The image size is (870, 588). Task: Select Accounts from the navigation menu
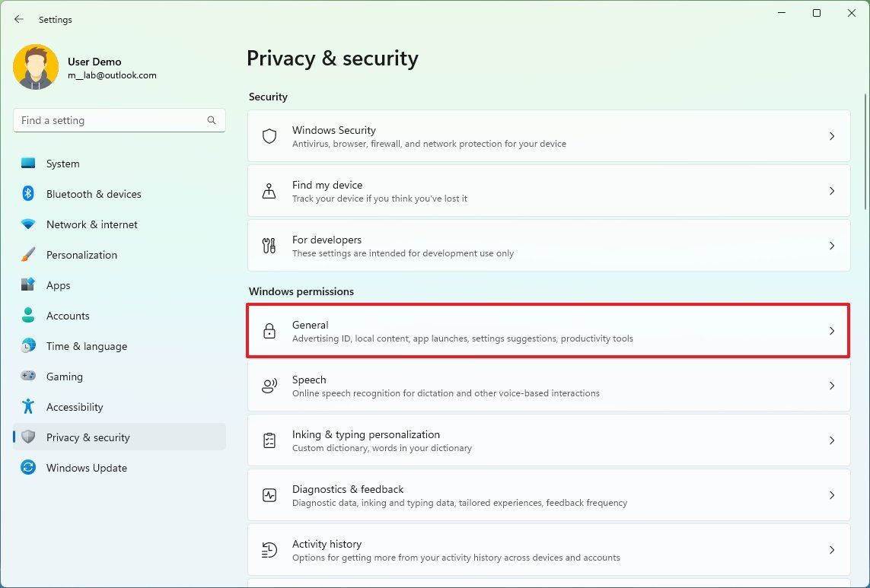point(68,316)
